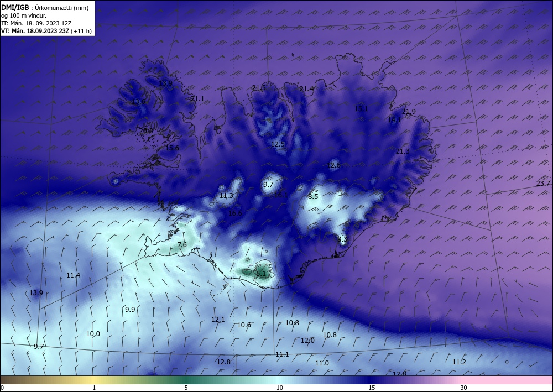Click the VT: Mán. 18.09.2023 23Z valid time
This screenshot has height=392, width=553.
point(35,31)
